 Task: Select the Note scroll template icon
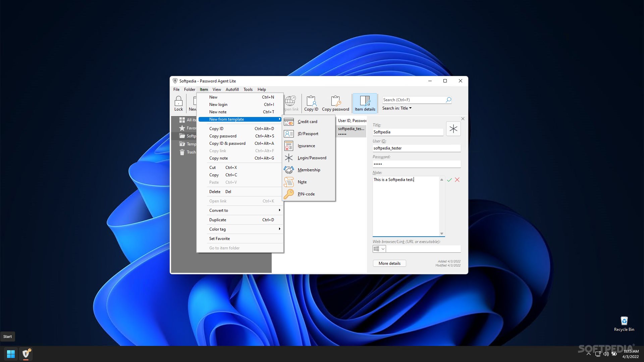coord(289,182)
